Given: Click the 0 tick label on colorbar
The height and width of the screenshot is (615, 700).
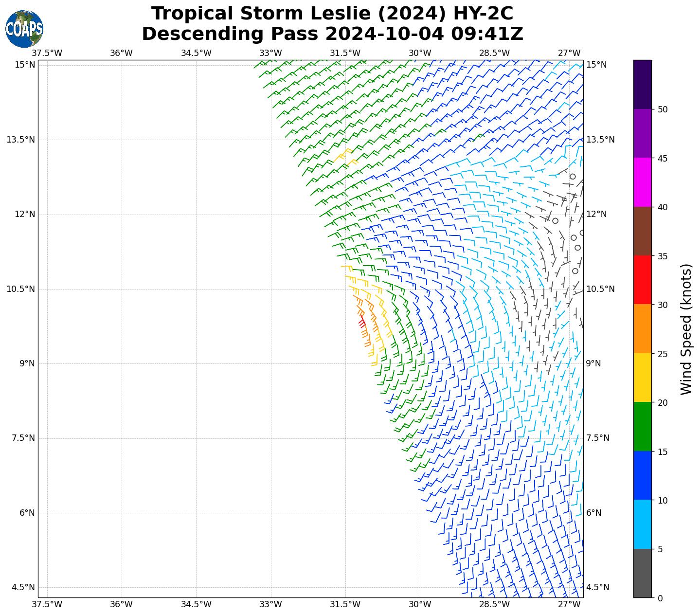Looking at the screenshot, I should tap(660, 598).
